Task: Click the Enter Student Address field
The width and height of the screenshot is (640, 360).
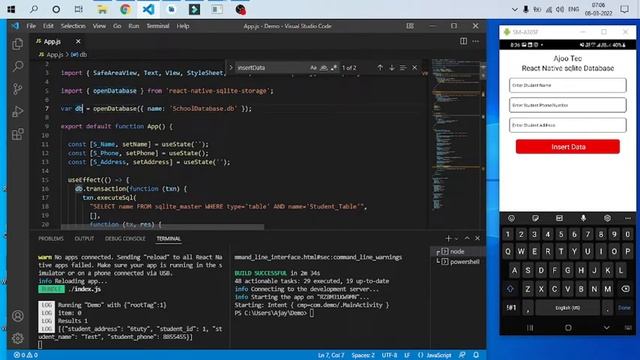Action: click(567, 125)
